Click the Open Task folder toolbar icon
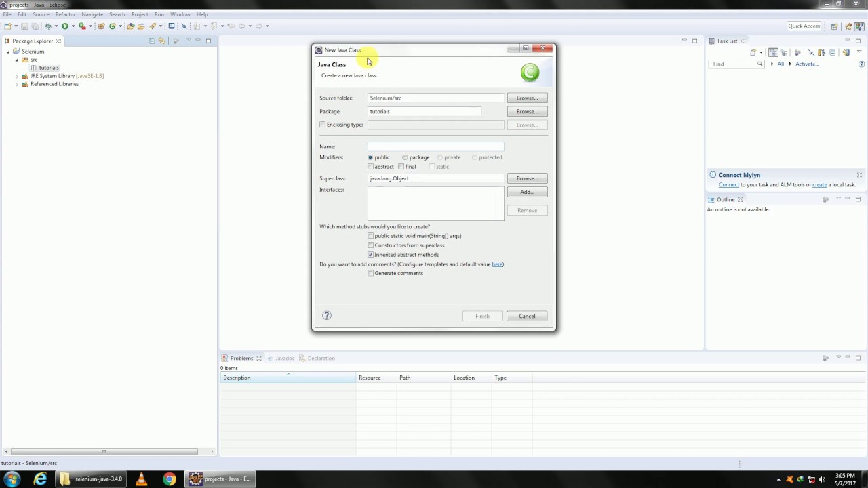 [x=141, y=26]
